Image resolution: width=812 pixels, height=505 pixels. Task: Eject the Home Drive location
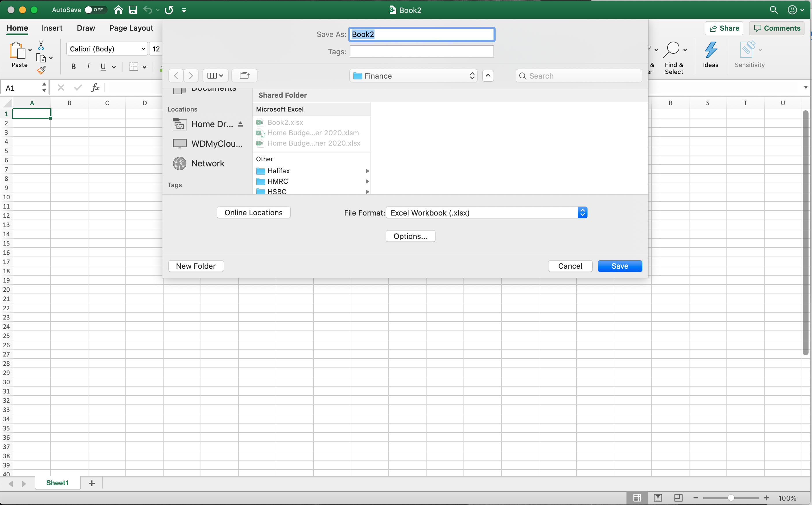[x=240, y=124]
